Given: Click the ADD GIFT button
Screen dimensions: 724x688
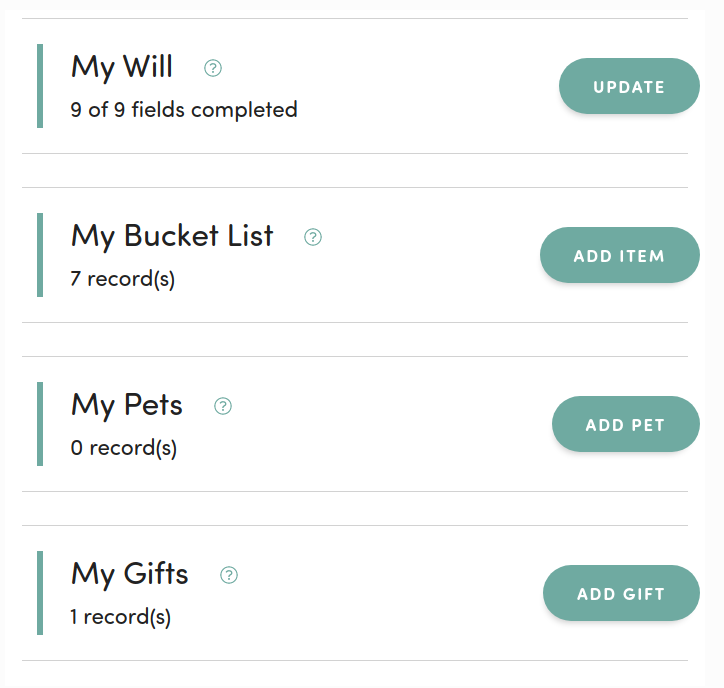Looking at the screenshot, I should (620, 594).
